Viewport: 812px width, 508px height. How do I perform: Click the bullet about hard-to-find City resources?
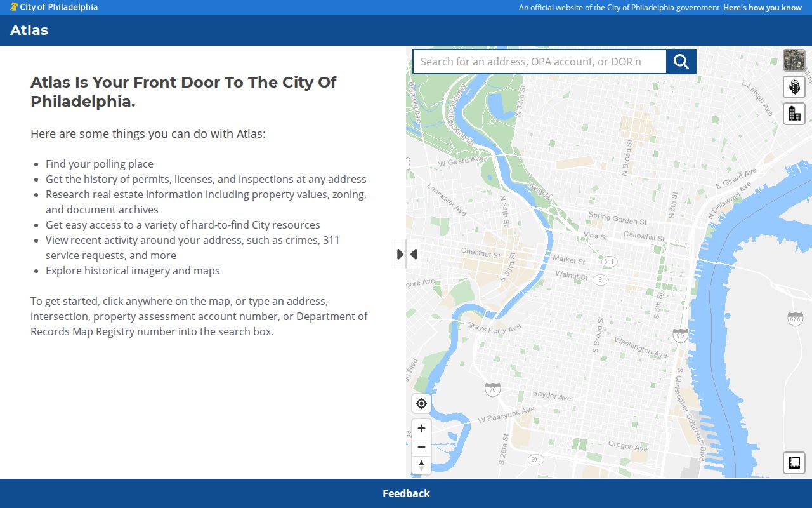pyautogui.click(x=183, y=225)
